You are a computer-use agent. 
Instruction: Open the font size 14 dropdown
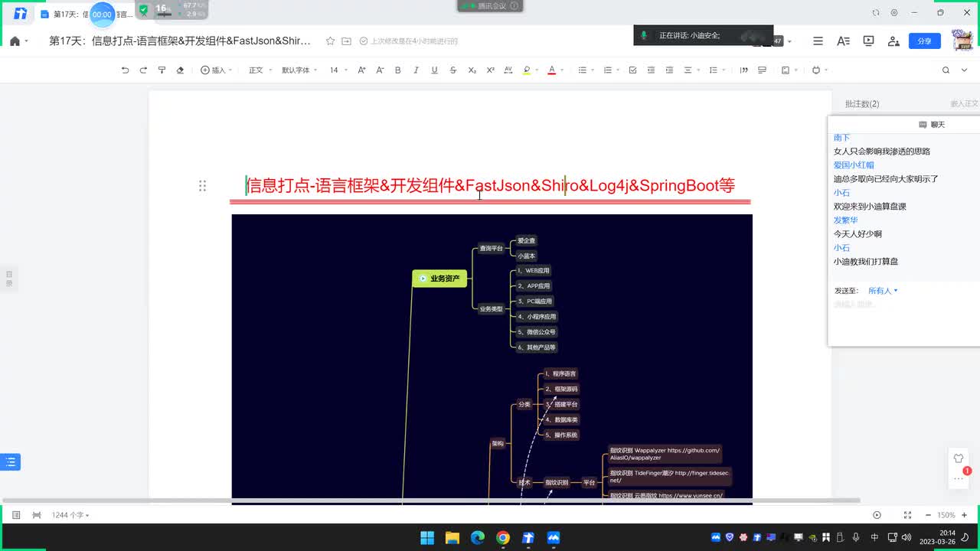pos(338,70)
